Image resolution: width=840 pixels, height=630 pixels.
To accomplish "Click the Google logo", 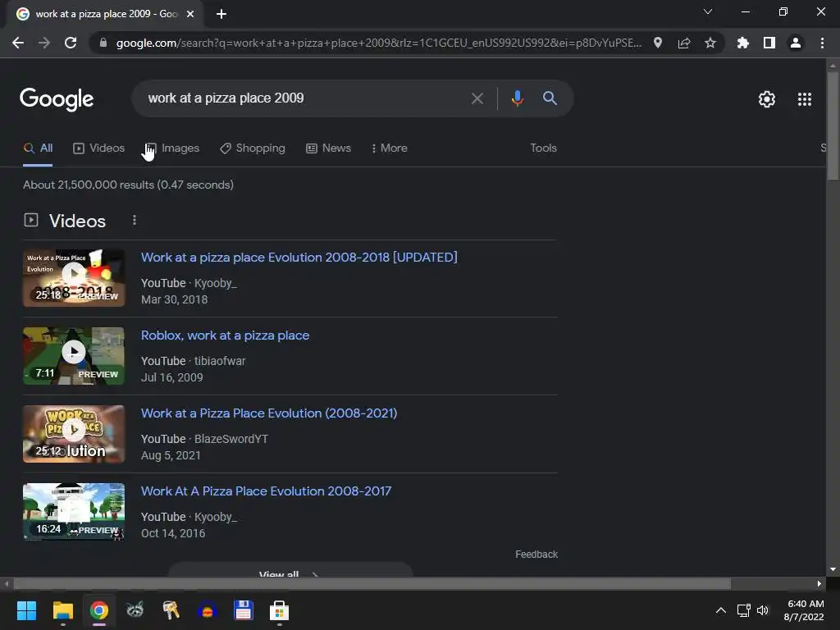I will point(57,99).
